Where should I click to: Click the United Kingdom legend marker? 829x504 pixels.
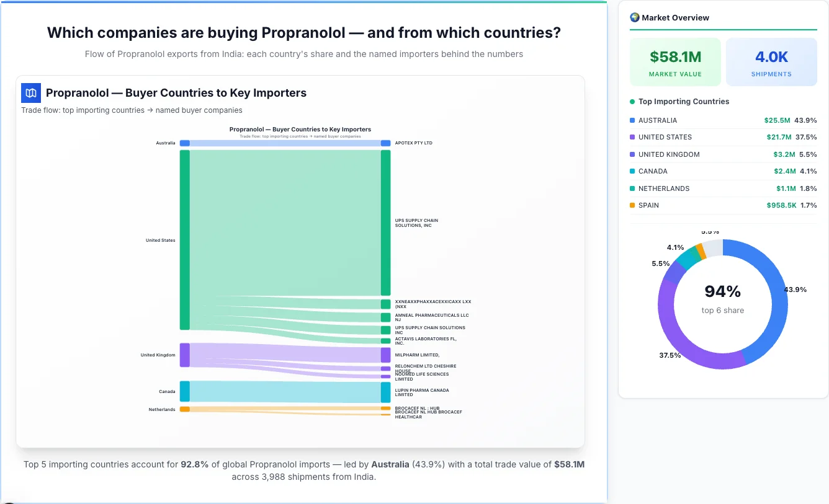632,154
